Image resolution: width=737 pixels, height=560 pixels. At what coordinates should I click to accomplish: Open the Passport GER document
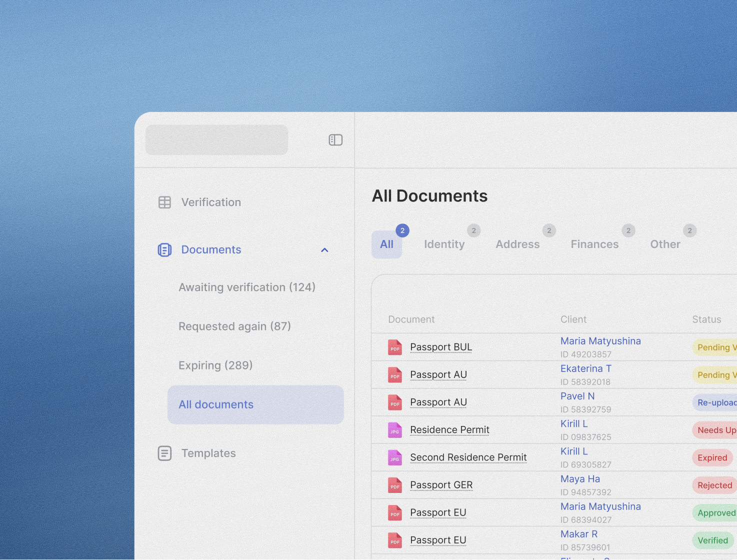pos(441,485)
